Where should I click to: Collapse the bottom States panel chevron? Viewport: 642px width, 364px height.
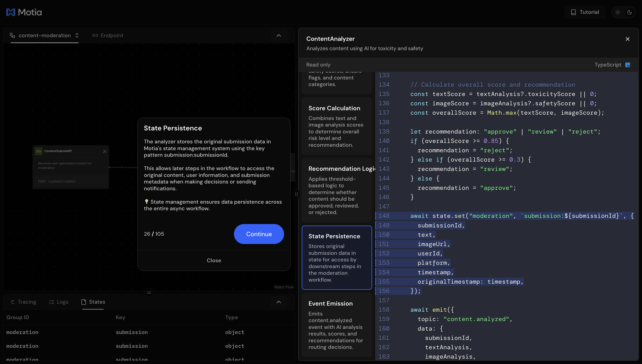click(x=279, y=302)
